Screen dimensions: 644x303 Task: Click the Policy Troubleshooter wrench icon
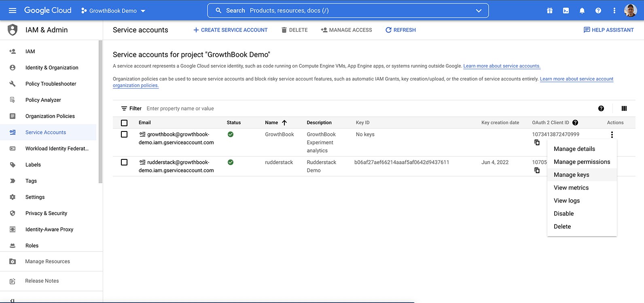[x=13, y=84]
